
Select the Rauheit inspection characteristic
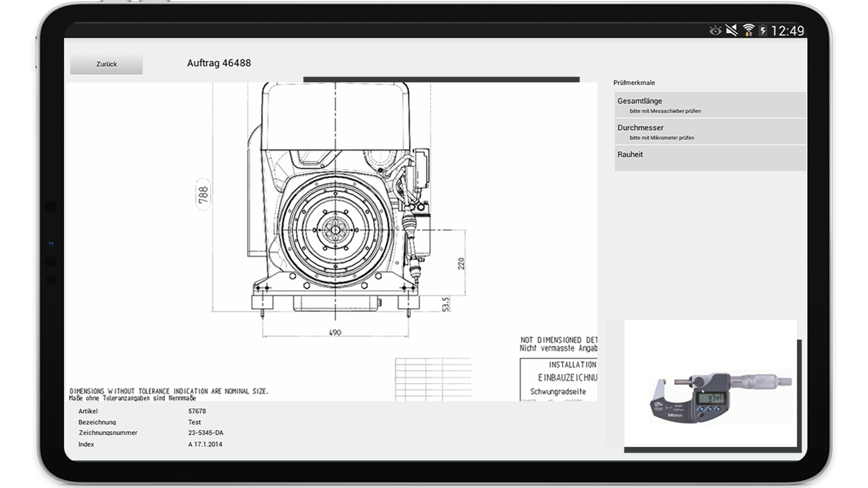[631, 155]
